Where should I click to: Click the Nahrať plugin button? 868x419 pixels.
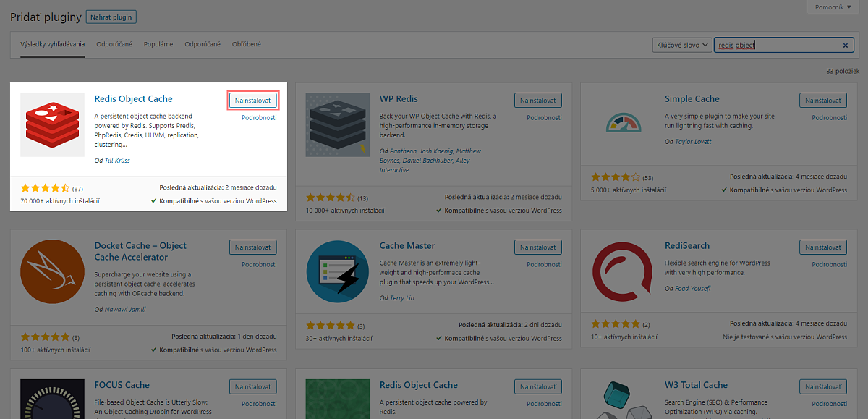pyautogui.click(x=111, y=17)
